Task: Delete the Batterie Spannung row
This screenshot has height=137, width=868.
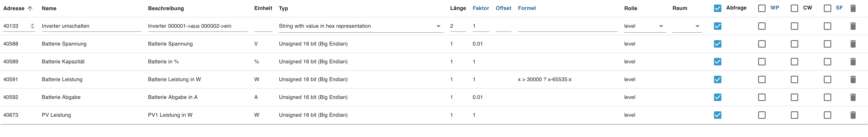Action: pyautogui.click(x=853, y=44)
